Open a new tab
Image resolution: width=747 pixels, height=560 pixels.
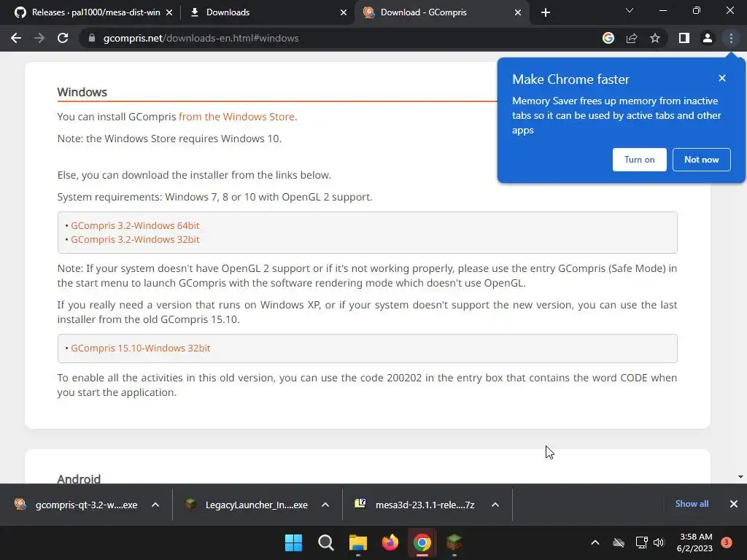point(546,12)
